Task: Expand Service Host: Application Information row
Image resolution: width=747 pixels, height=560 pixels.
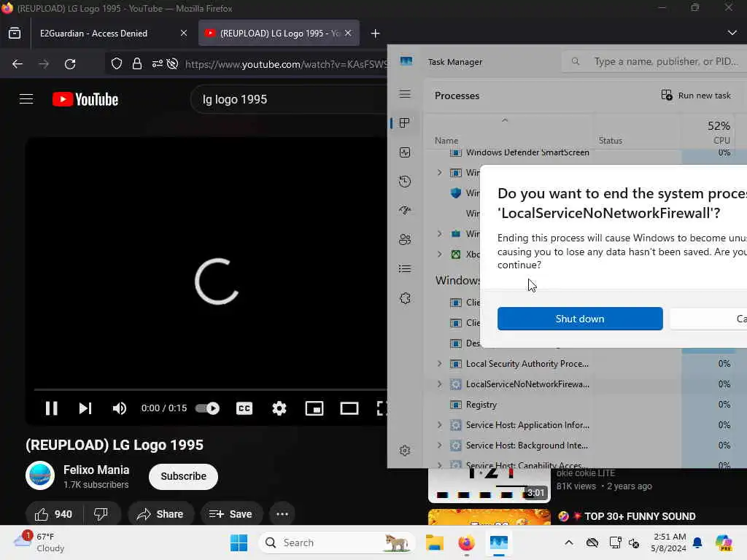Action: (x=440, y=425)
